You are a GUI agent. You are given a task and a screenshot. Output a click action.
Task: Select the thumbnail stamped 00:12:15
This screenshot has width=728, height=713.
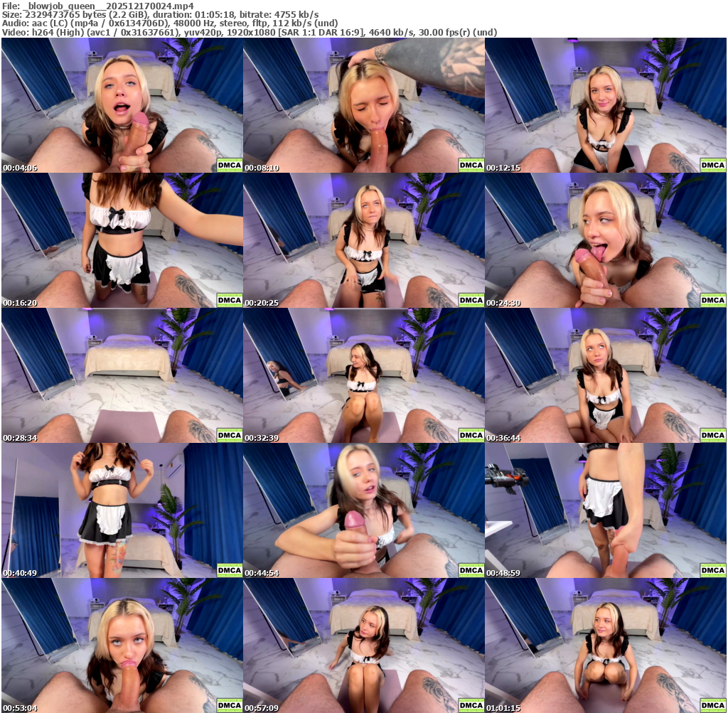coord(606,105)
